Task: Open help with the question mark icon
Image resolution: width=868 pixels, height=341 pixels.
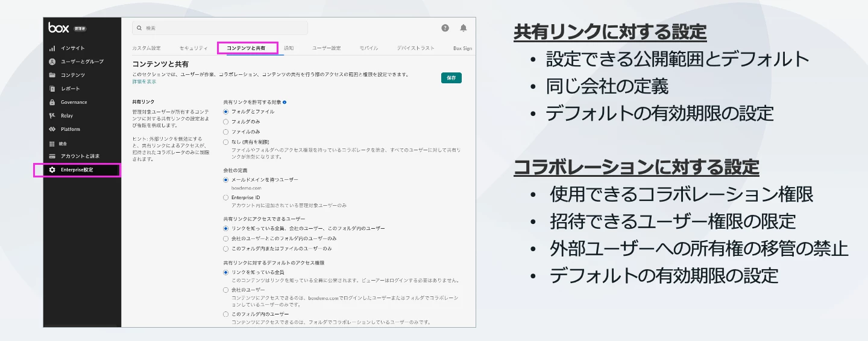Action: [445, 28]
